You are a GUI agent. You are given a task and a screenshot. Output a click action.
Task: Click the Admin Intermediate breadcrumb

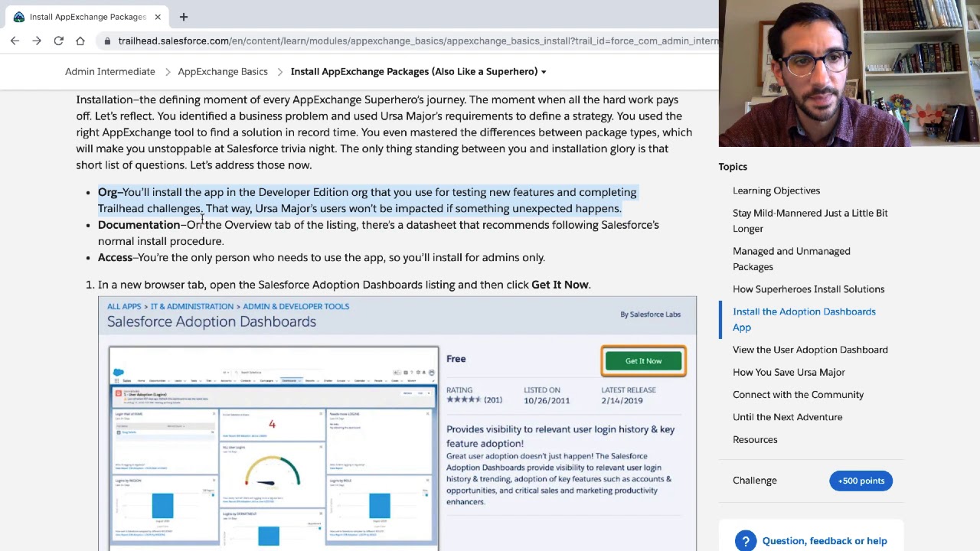click(x=109, y=71)
